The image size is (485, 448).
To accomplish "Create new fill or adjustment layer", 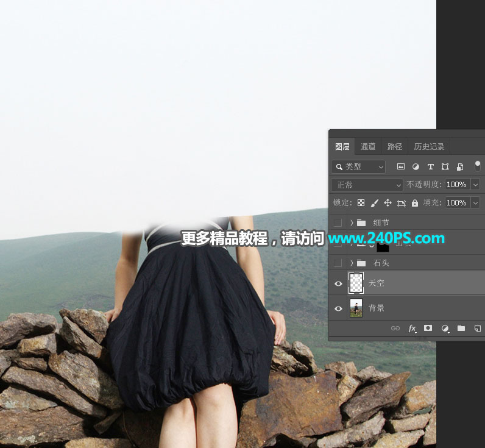I will click(x=445, y=329).
